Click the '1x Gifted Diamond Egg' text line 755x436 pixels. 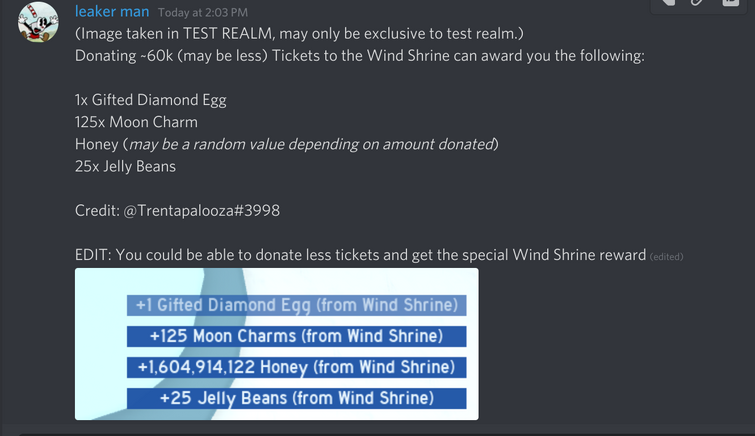pyautogui.click(x=165, y=100)
